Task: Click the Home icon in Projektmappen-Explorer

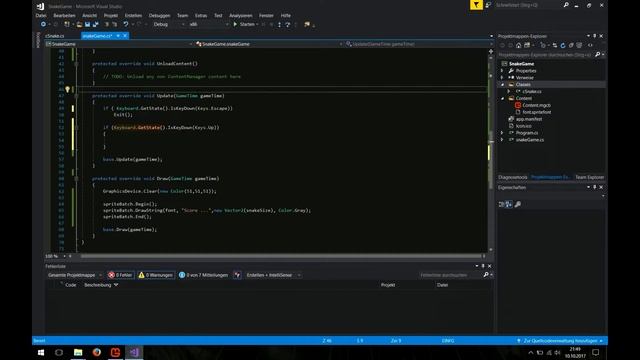Action: pos(518,45)
